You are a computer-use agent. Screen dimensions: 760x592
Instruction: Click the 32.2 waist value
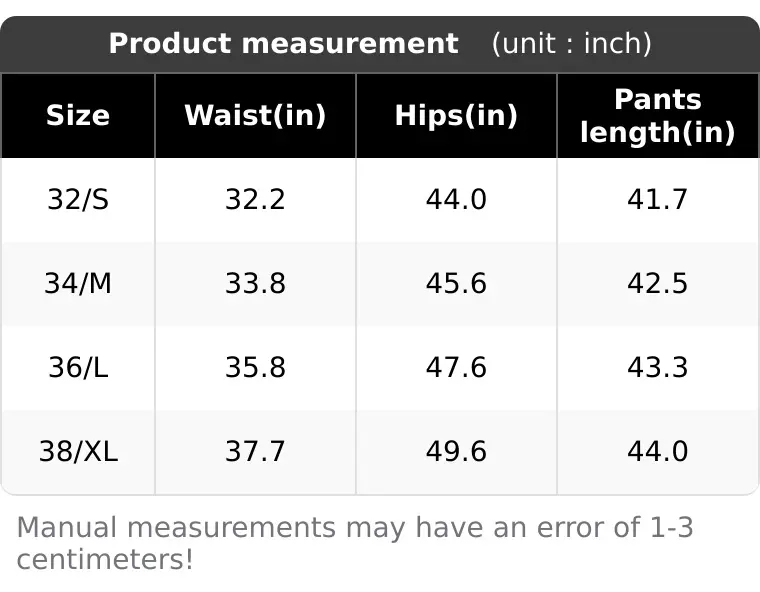click(x=255, y=199)
